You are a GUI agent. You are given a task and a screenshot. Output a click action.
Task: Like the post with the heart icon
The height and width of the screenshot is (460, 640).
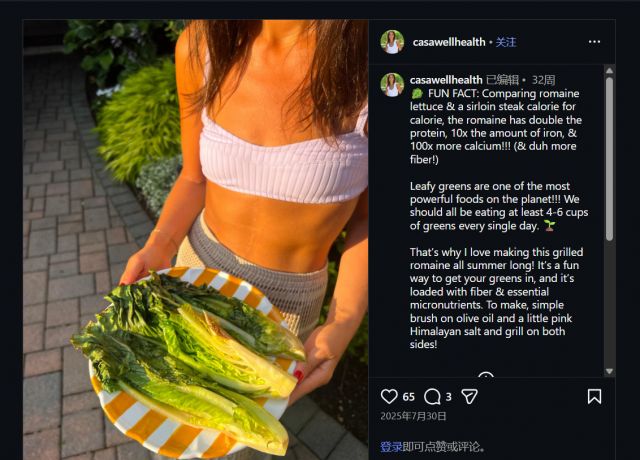390,396
